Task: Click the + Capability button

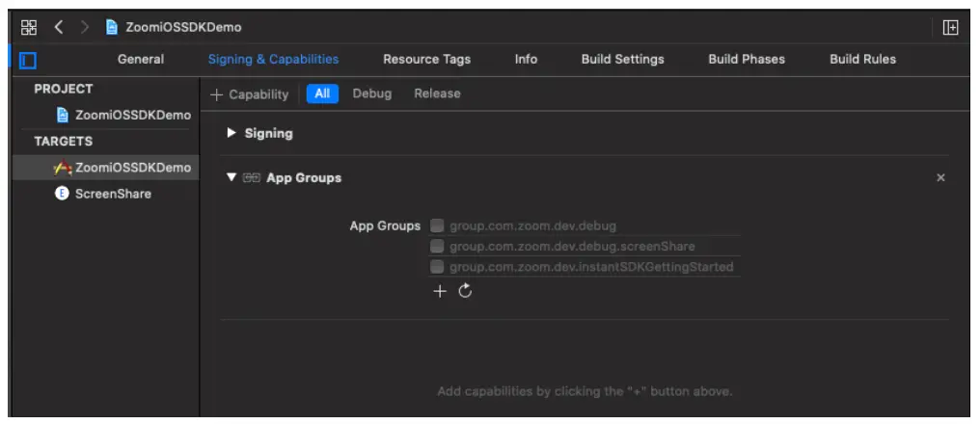Action: coord(250,94)
